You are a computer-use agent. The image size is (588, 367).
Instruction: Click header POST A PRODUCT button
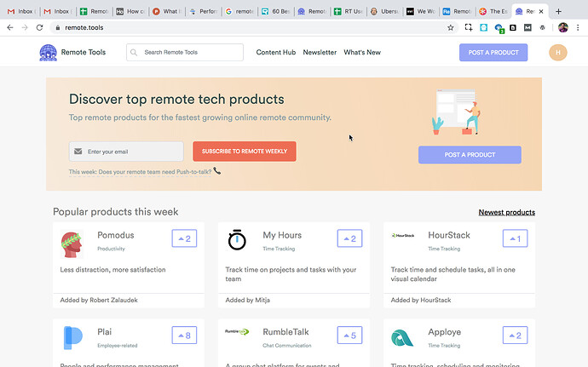(493, 53)
